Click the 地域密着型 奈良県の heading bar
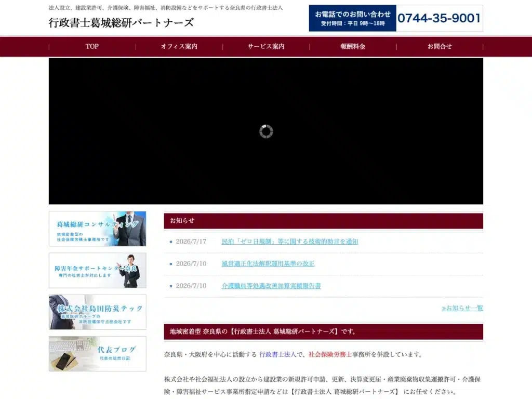Screen dimensions: 532x399 coord(323,332)
